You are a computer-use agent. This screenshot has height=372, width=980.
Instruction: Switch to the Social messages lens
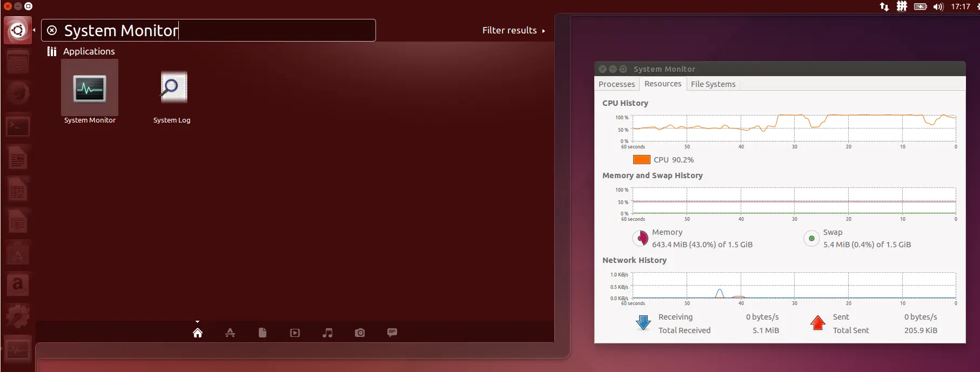pyautogui.click(x=392, y=333)
